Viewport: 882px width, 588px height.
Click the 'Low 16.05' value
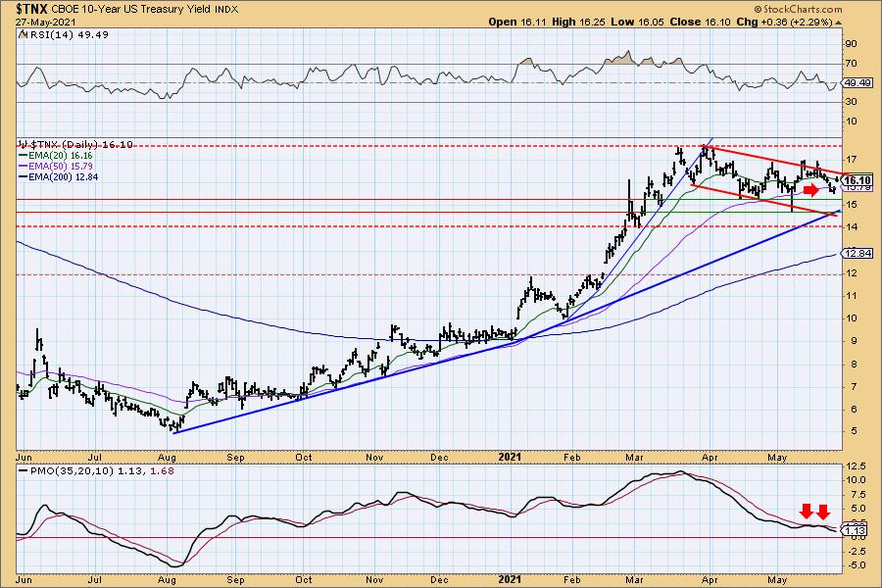[637, 22]
